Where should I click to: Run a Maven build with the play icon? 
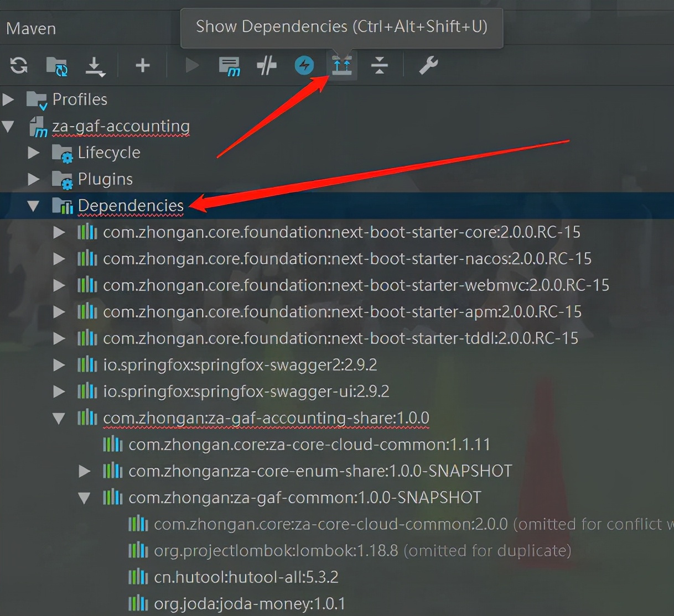(191, 65)
